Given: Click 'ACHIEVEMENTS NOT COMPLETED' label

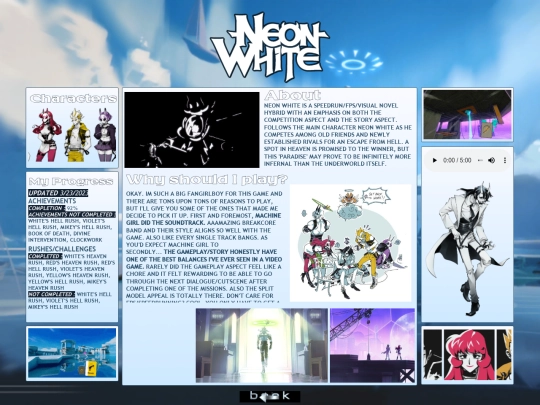Looking at the screenshot, I should [x=71, y=214].
